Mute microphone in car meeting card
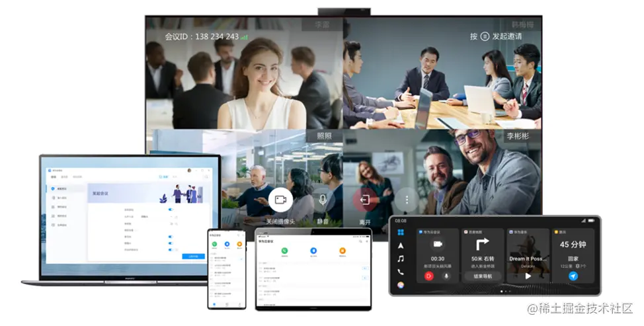Image resolution: width=644 pixels, height=326 pixels. [x=446, y=276]
